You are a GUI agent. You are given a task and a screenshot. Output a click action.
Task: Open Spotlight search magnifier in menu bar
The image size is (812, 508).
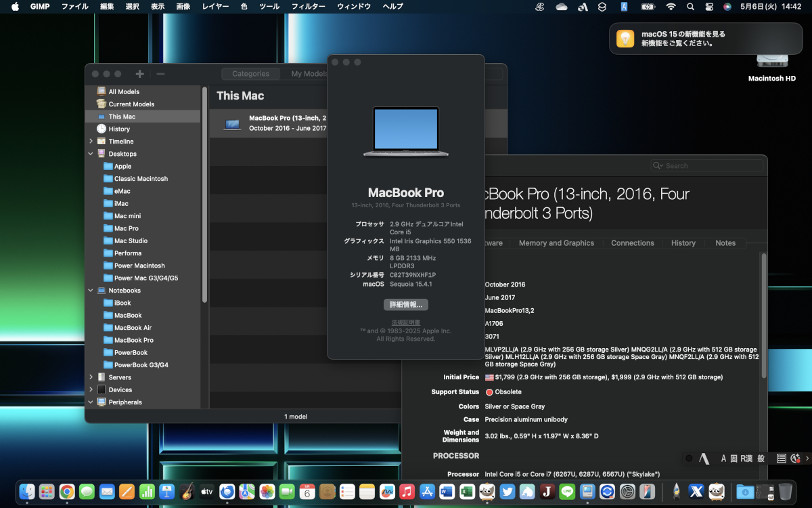point(690,6)
